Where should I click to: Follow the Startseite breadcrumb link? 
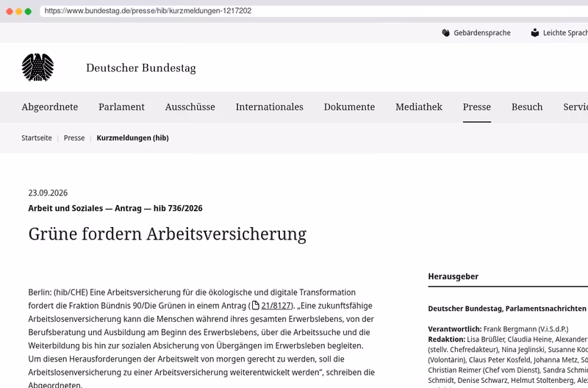tap(37, 138)
